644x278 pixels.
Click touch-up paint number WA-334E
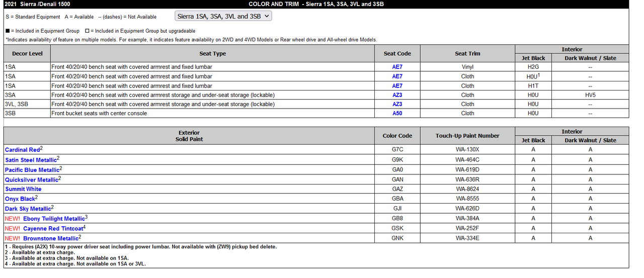(467, 238)
